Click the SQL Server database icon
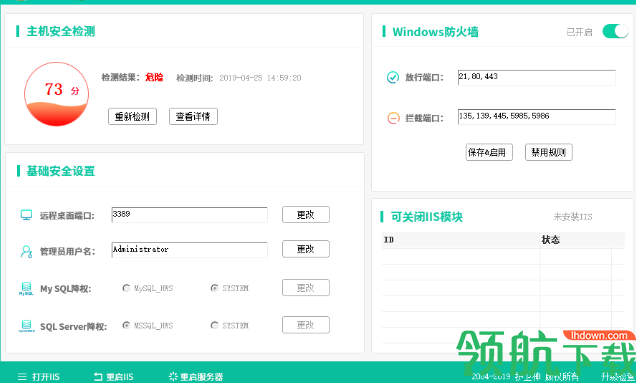 pyautogui.click(x=26, y=326)
